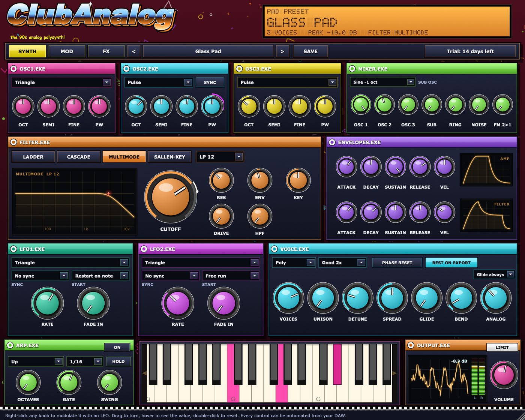Click the AMP envelope graph
This screenshot has height=420, width=525.
[x=486, y=169]
